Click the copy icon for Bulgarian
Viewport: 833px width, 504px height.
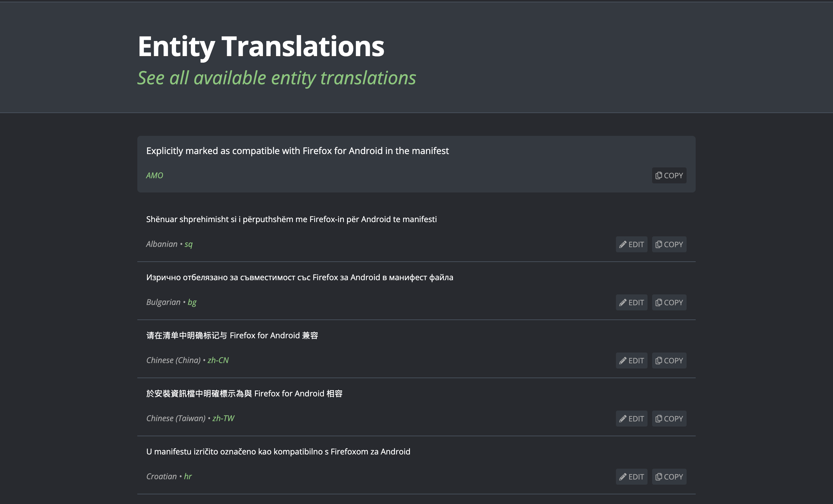click(659, 302)
